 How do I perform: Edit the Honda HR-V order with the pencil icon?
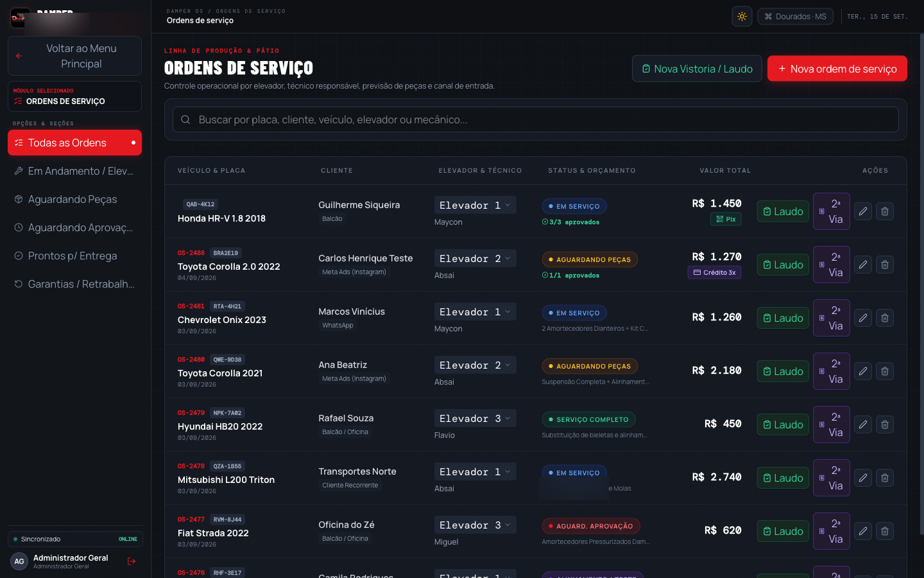pos(863,211)
